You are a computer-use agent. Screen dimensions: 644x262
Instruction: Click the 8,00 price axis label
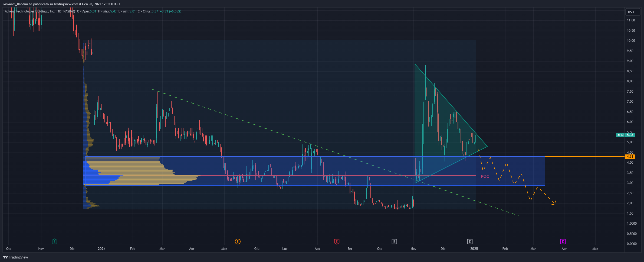click(630, 81)
